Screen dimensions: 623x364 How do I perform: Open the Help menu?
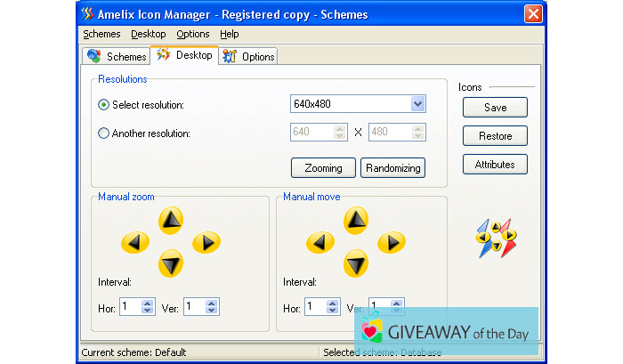pos(230,34)
